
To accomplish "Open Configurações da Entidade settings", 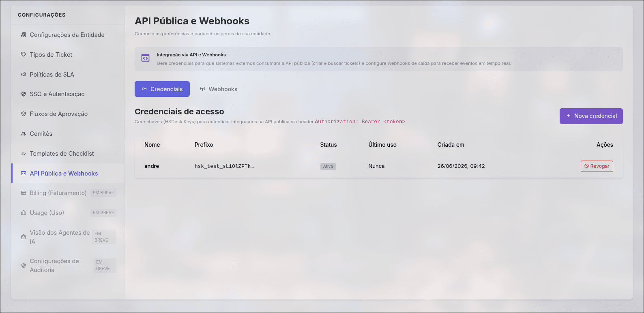I will coord(68,35).
